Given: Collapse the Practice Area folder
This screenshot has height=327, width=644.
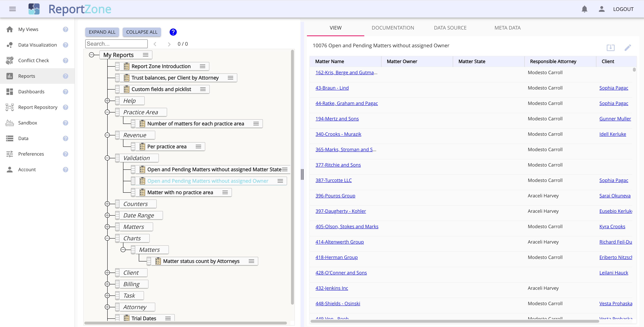Looking at the screenshot, I should (107, 112).
